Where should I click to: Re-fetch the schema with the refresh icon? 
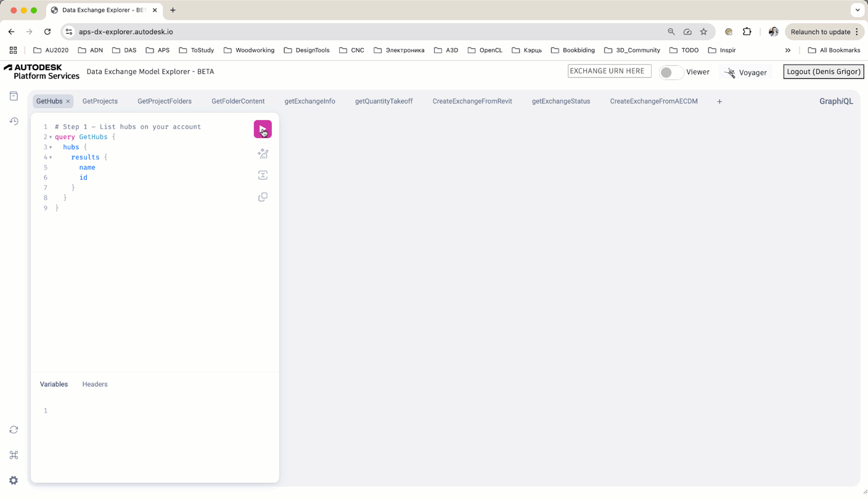(x=14, y=430)
